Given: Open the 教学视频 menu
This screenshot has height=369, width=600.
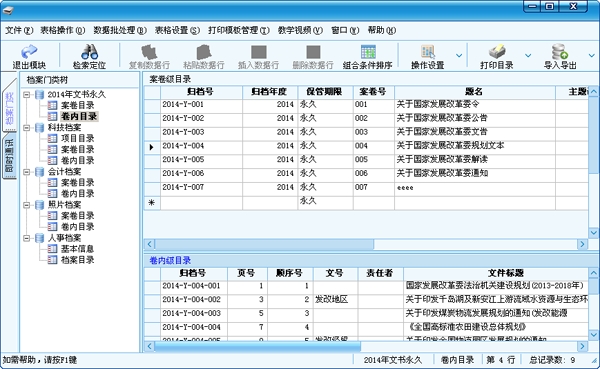Looking at the screenshot, I should pyautogui.click(x=300, y=30).
